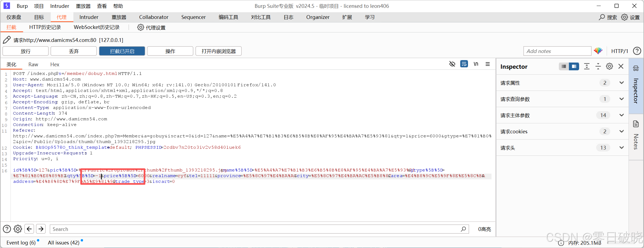Open the 操作 actions dropdown button
The height and width of the screenshot is (248, 644).
170,51
